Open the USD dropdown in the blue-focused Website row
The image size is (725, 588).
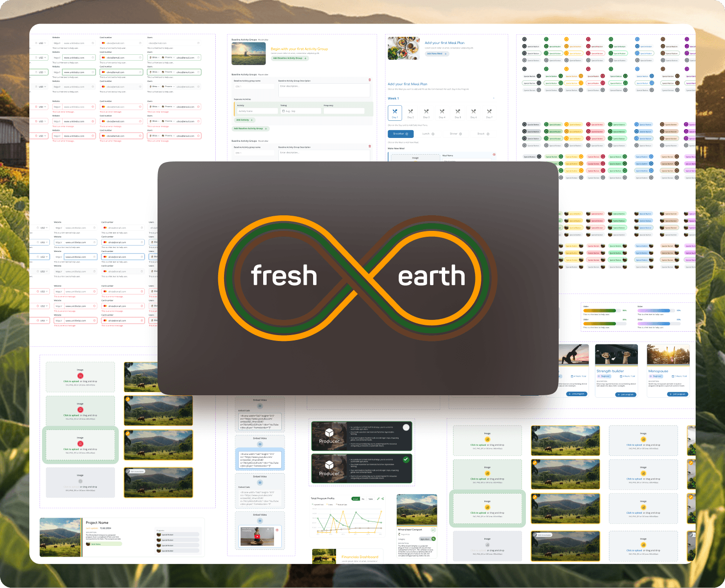(x=43, y=257)
